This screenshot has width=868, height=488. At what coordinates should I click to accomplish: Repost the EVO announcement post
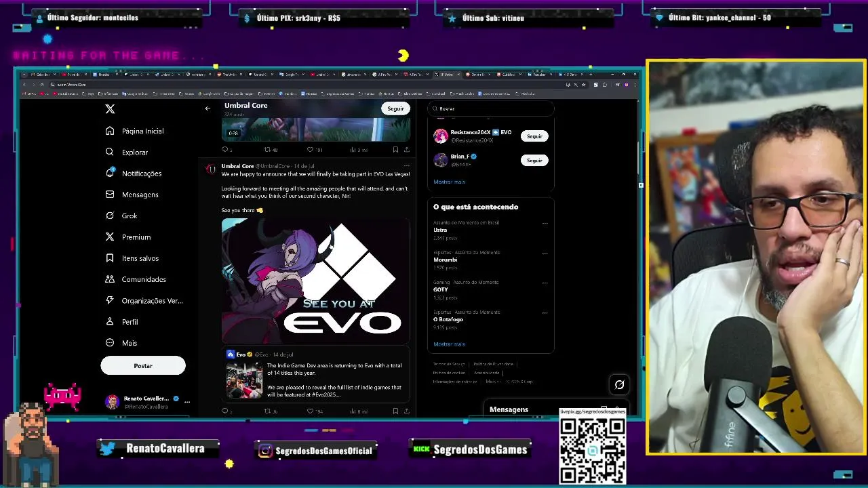click(271, 411)
